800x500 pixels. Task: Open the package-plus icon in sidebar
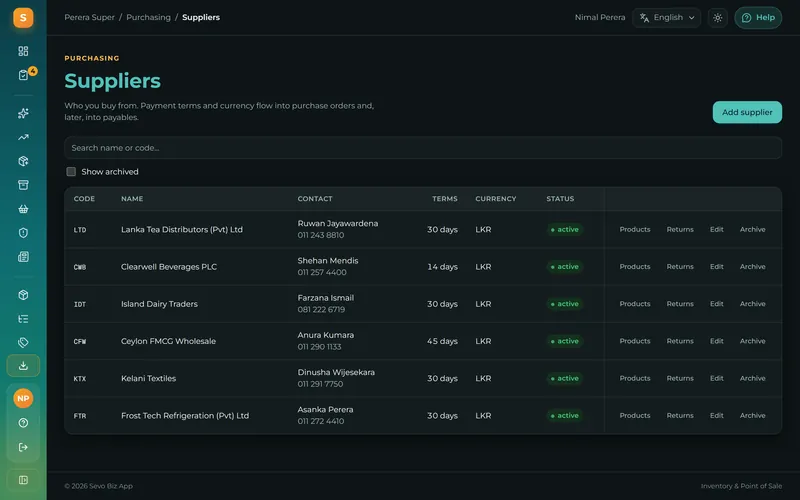point(23,161)
